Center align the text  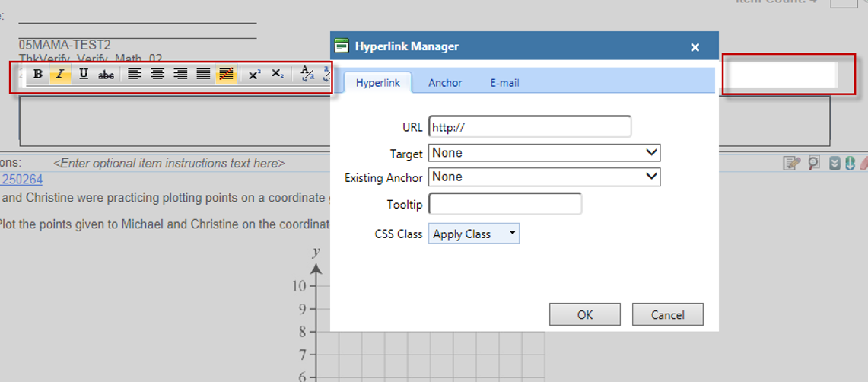pos(157,74)
